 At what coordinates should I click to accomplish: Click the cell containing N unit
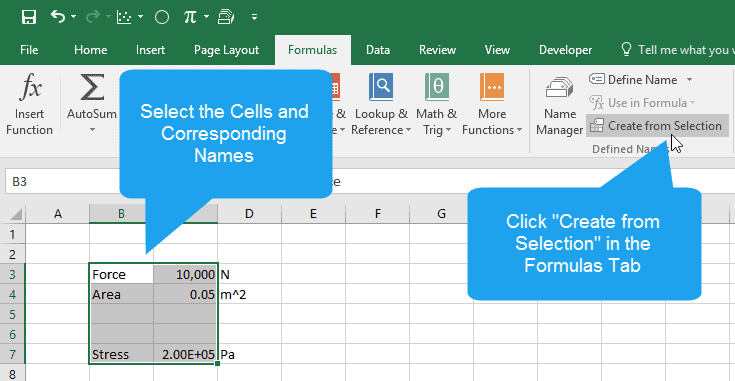(249, 274)
